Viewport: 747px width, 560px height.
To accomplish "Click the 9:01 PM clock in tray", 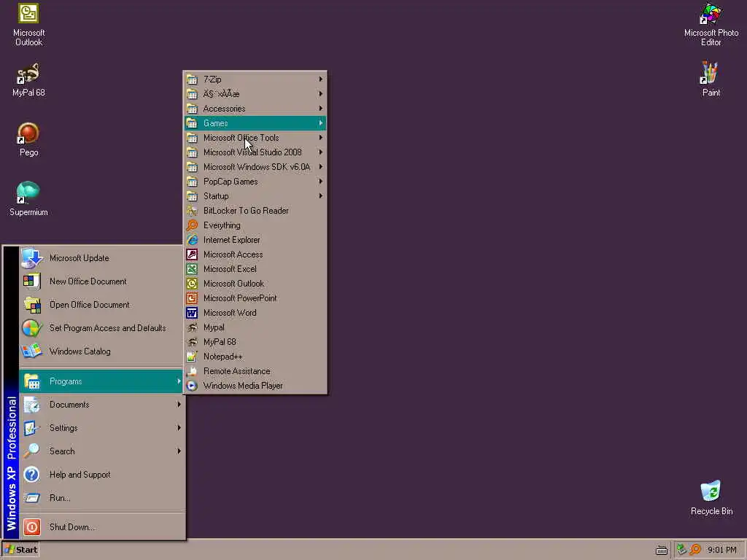I will click(x=721, y=550).
